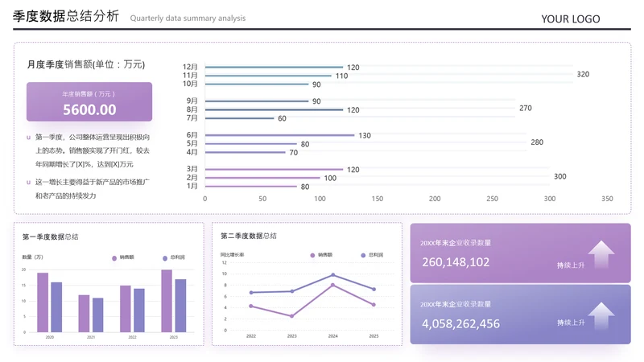The width and height of the screenshot is (644, 362).
Task: Click the 270 quarterly total label
Action: 526,108
